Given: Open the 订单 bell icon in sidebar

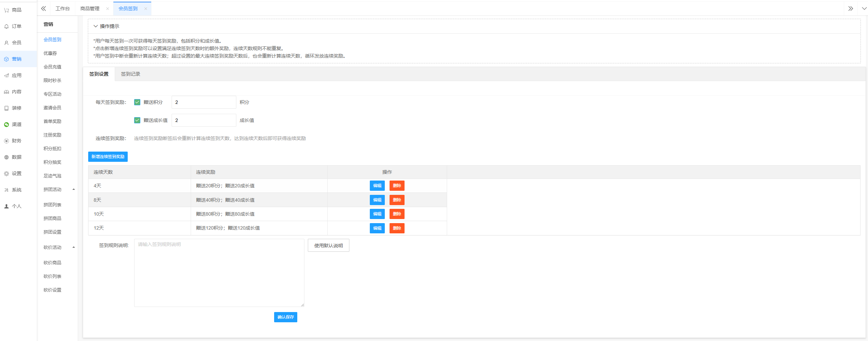Looking at the screenshot, I should point(6,27).
